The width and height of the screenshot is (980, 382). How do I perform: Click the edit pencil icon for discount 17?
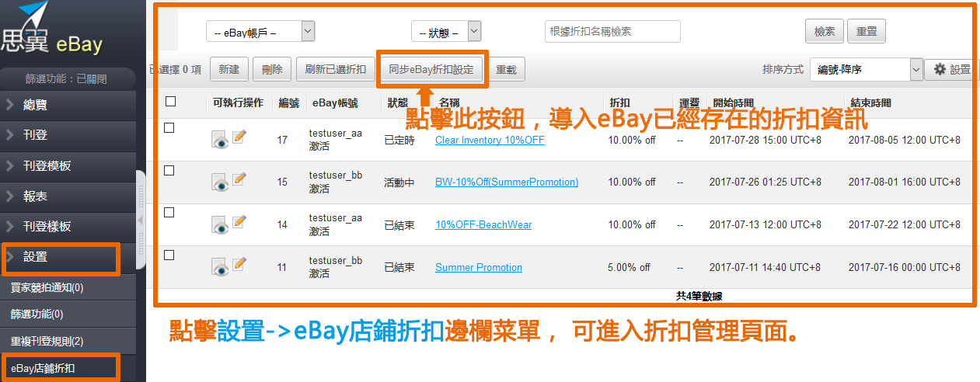[x=239, y=137]
